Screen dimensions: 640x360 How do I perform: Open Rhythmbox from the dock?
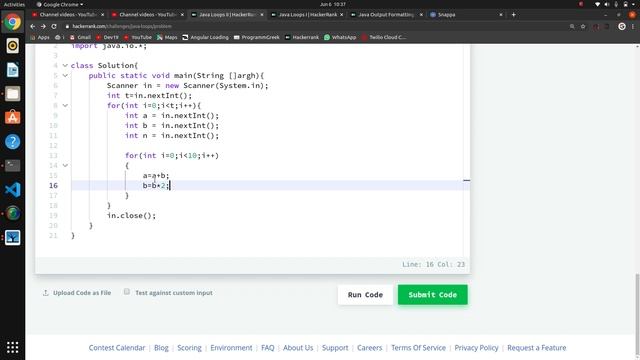coord(13,46)
